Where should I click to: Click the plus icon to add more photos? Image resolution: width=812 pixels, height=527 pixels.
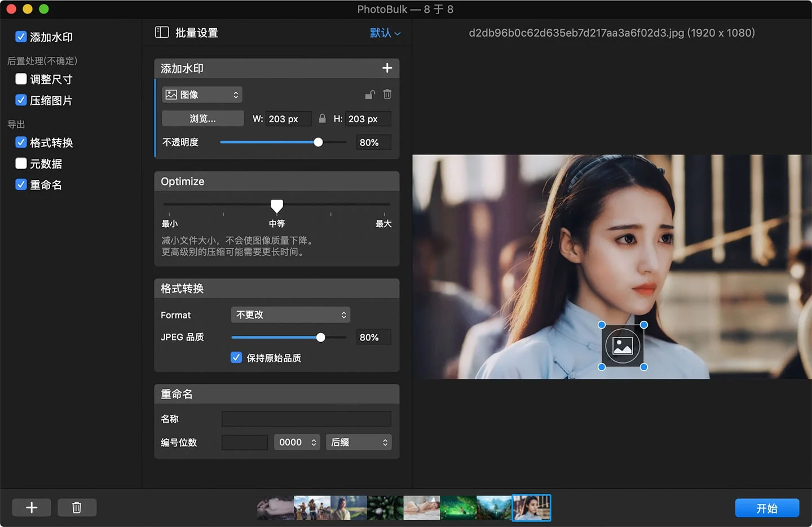tap(31, 507)
